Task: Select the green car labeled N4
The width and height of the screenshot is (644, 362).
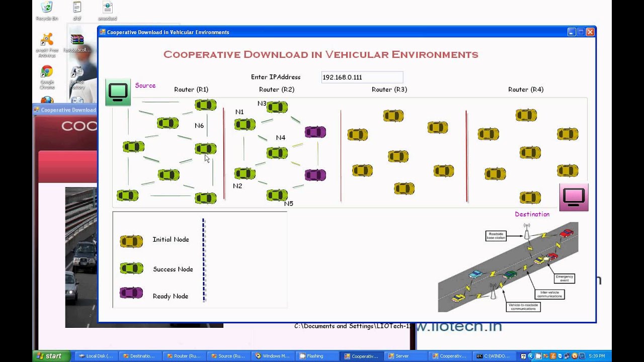Action: click(277, 152)
